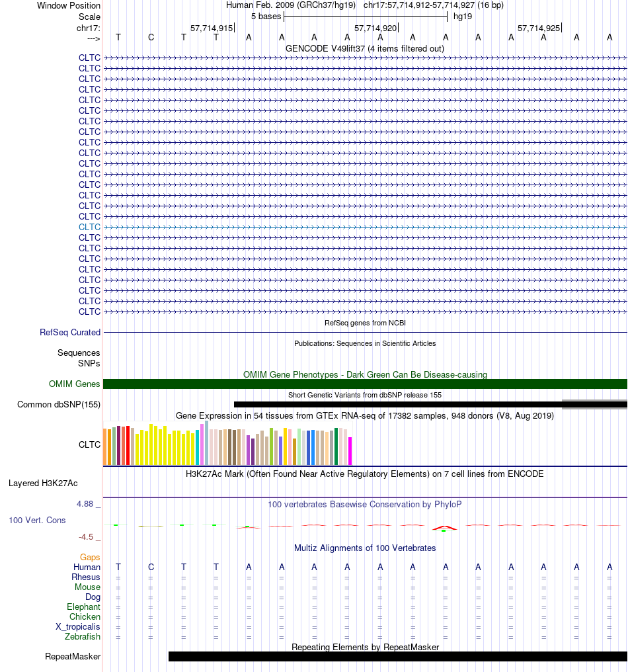
Task: Click the gray dbSNP variant segment
Action: coord(594,405)
